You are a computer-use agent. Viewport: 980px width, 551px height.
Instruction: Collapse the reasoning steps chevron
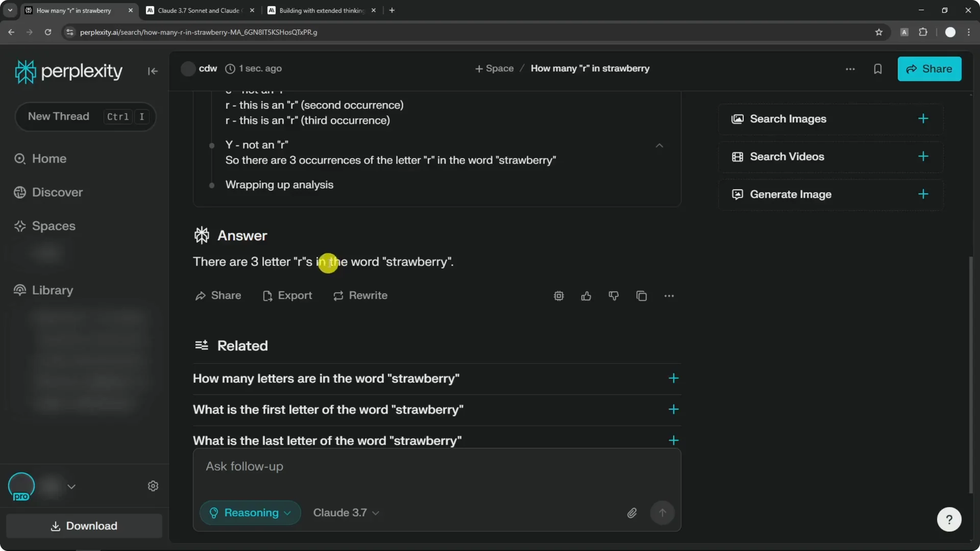659,146
